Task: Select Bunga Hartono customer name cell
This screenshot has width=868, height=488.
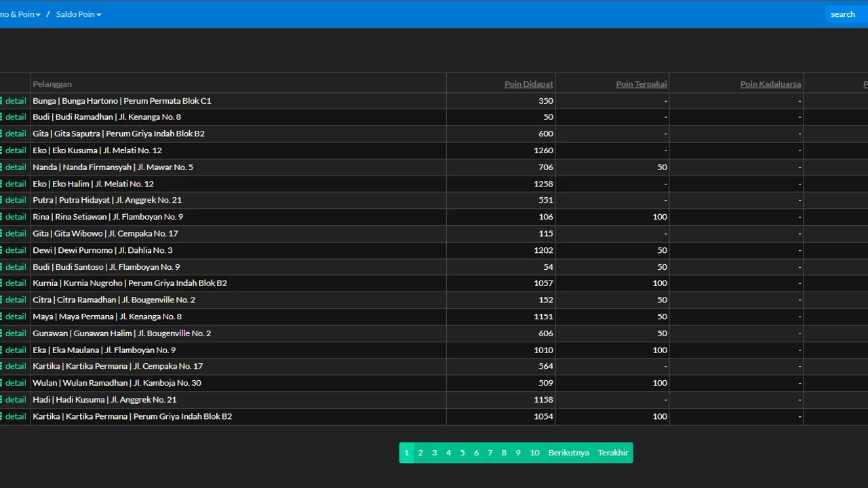Action: click(x=238, y=100)
